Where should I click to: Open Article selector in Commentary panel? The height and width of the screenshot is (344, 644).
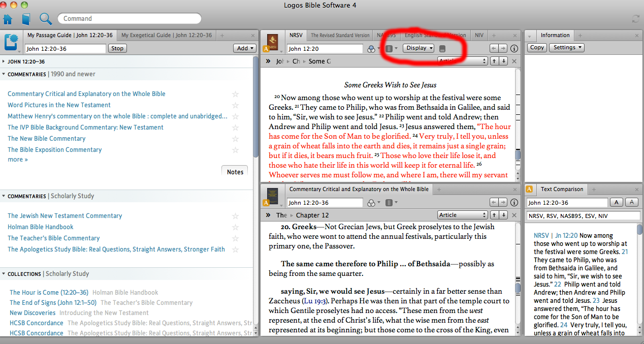point(462,215)
